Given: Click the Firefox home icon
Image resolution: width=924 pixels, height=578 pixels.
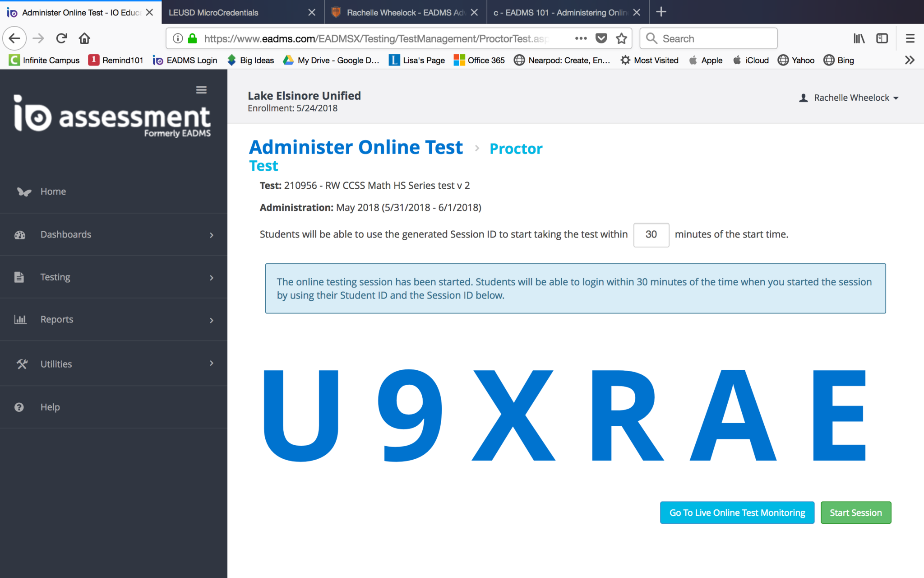Looking at the screenshot, I should tap(84, 38).
